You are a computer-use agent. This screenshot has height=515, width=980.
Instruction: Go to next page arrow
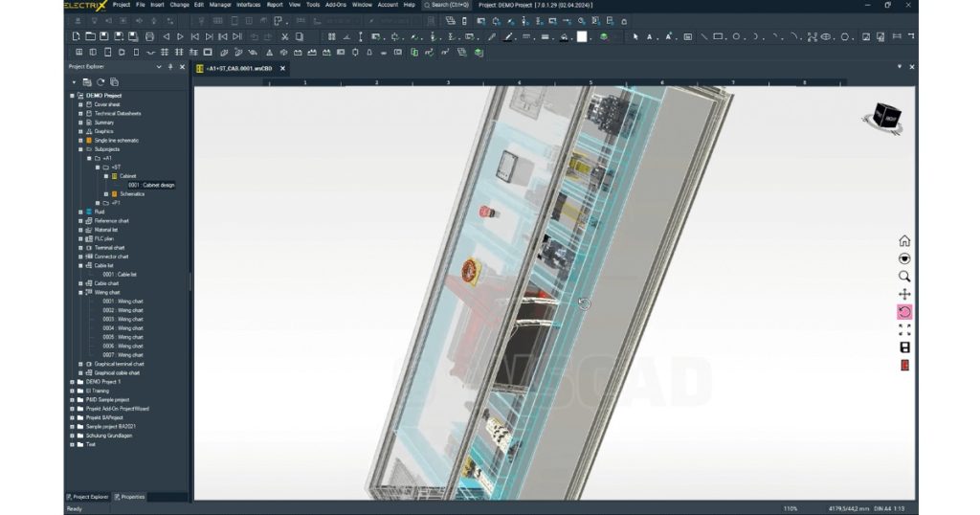(180, 37)
